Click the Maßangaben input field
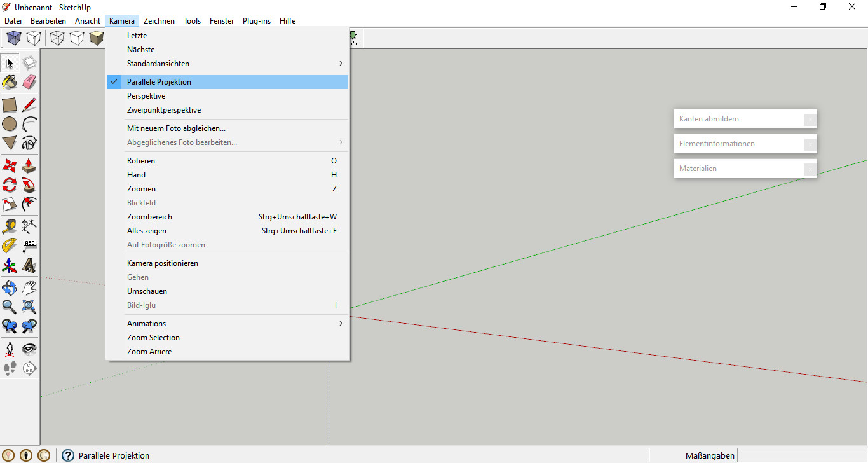Viewport: 868px width, 463px height. (802, 455)
